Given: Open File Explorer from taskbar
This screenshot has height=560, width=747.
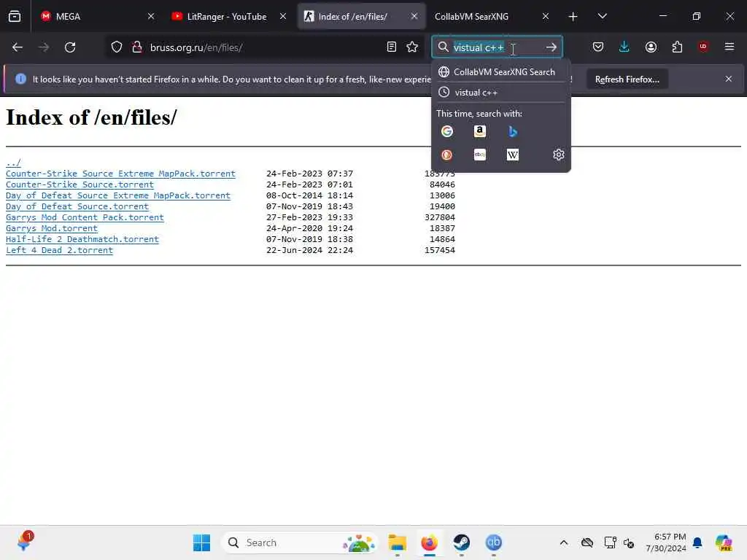Looking at the screenshot, I should pos(397,542).
